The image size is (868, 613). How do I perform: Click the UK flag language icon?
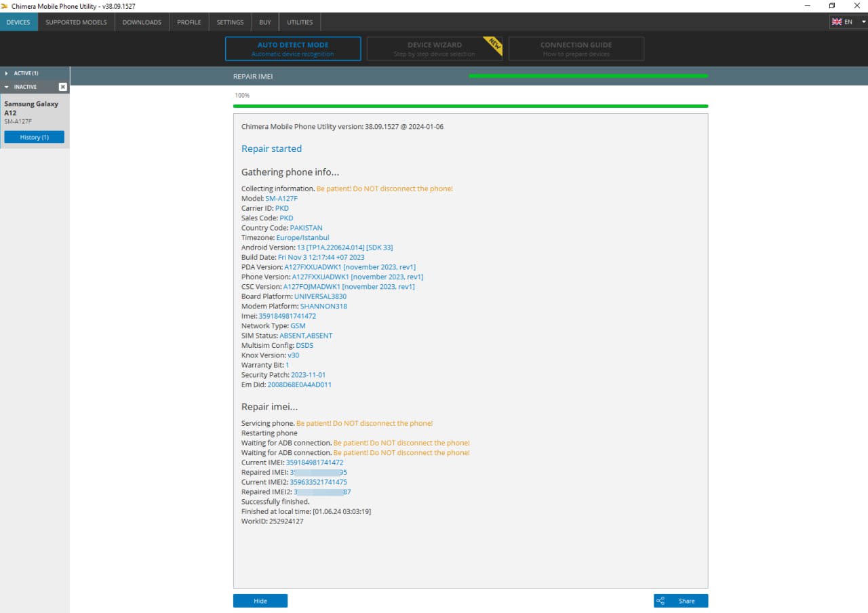point(837,22)
